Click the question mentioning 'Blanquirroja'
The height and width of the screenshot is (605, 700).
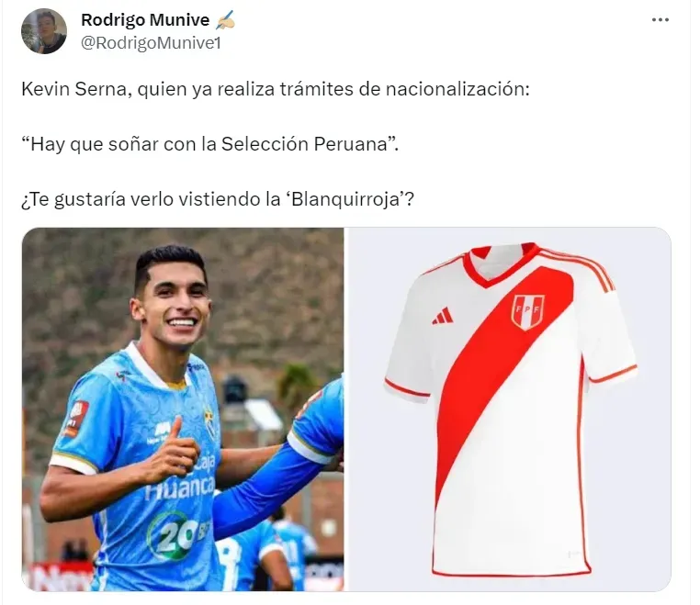218,199
